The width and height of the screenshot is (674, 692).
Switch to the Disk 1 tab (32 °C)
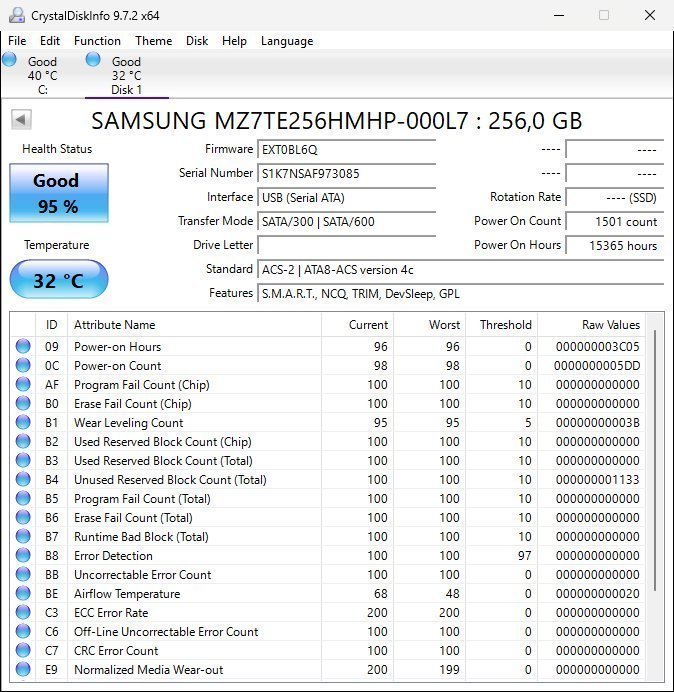point(127,75)
